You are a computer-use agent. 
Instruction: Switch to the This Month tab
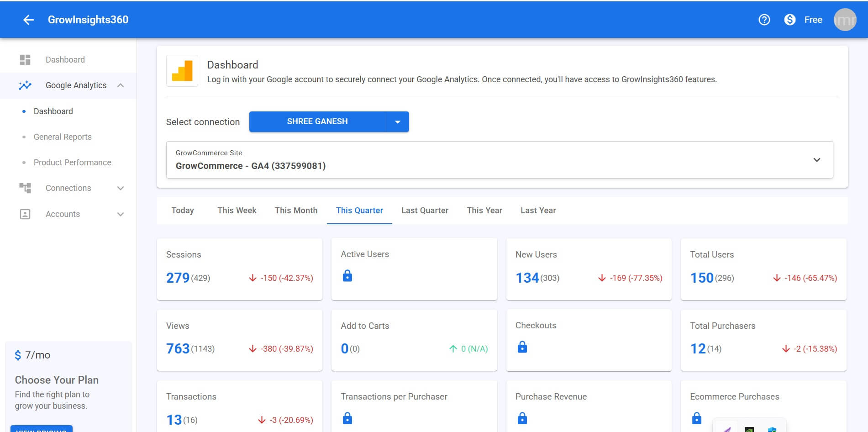coord(296,211)
